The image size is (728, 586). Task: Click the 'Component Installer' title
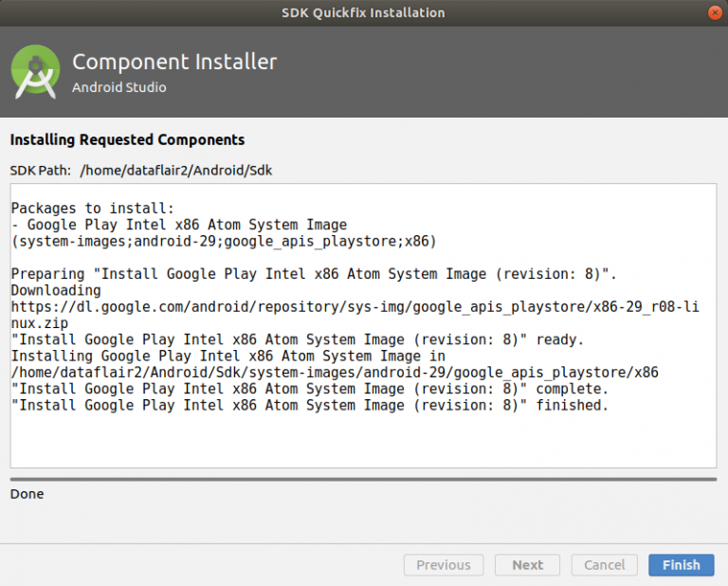[174, 62]
